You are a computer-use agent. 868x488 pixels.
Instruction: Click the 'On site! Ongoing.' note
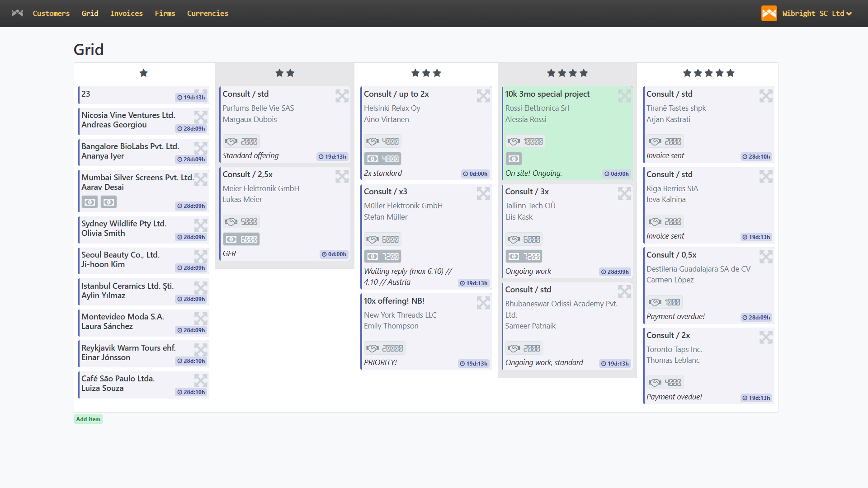[x=533, y=173]
